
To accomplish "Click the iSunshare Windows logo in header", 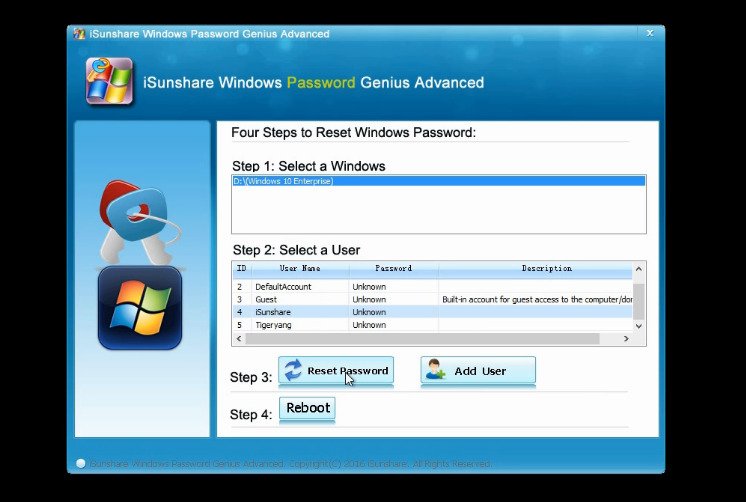I will (109, 81).
